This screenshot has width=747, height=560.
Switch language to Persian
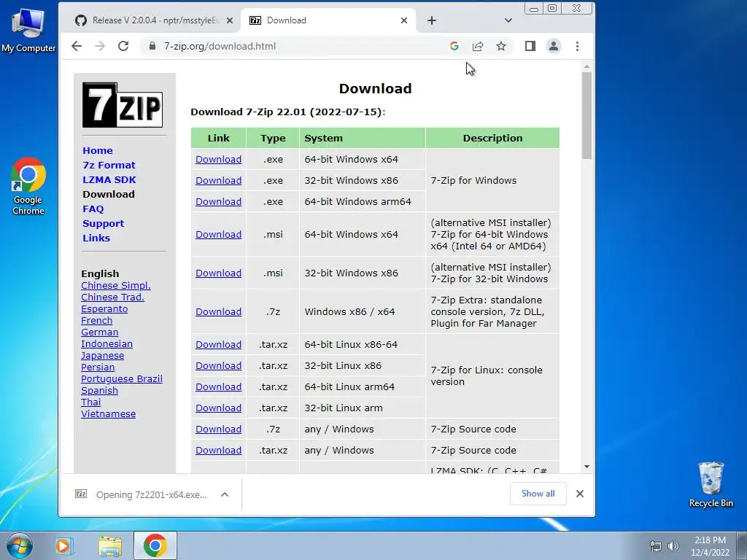pyautogui.click(x=98, y=367)
